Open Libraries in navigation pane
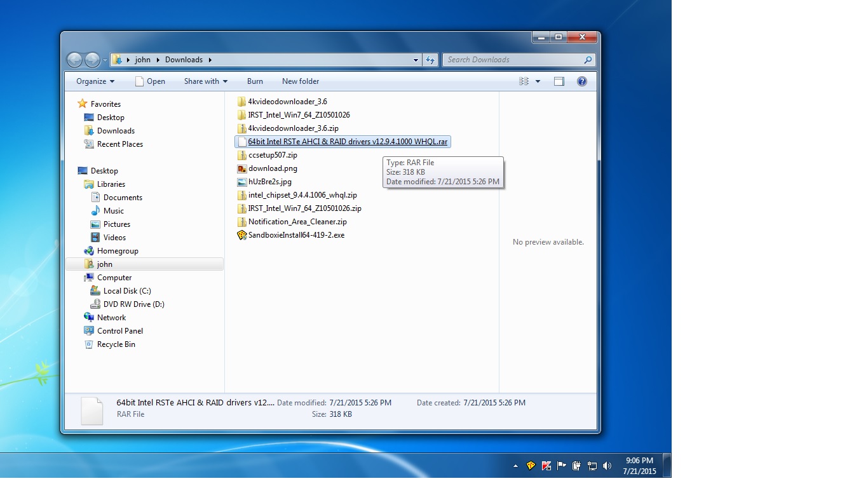 (111, 184)
